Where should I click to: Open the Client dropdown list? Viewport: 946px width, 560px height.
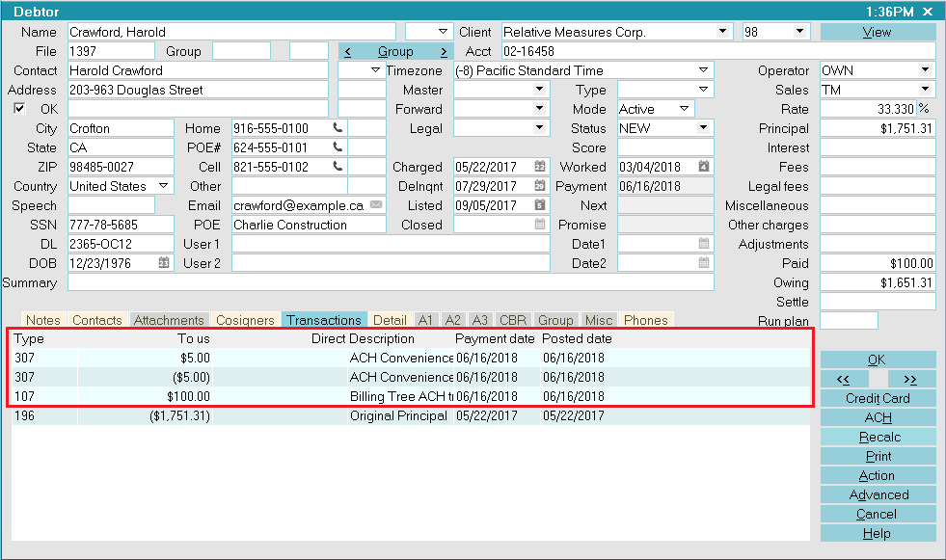click(722, 32)
